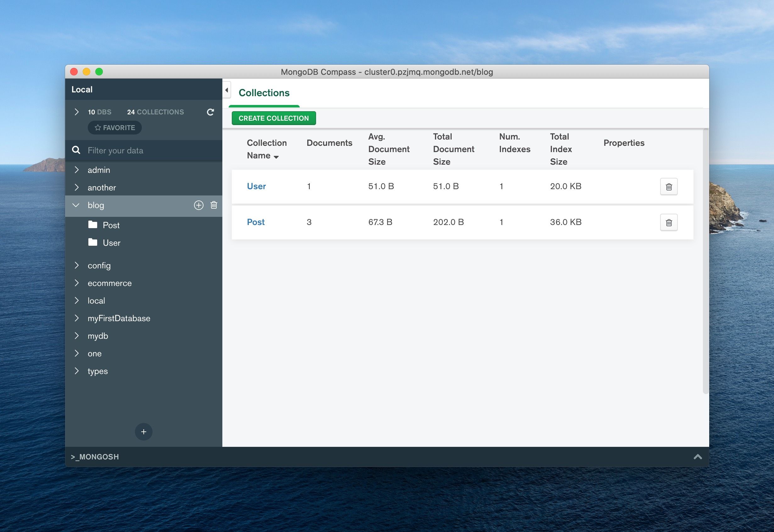Open the Post collection link
The height and width of the screenshot is (532, 774).
tap(256, 222)
